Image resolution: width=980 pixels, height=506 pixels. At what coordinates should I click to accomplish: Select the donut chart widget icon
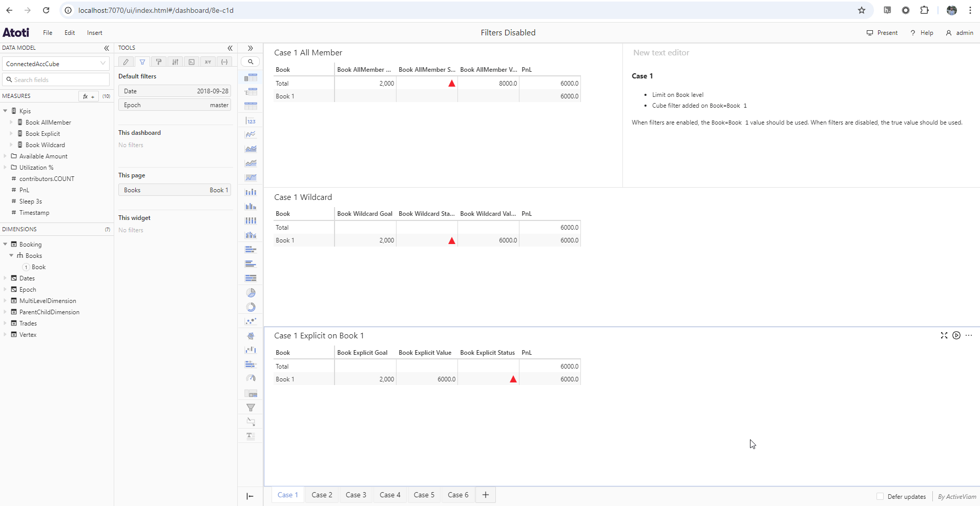(251, 307)
